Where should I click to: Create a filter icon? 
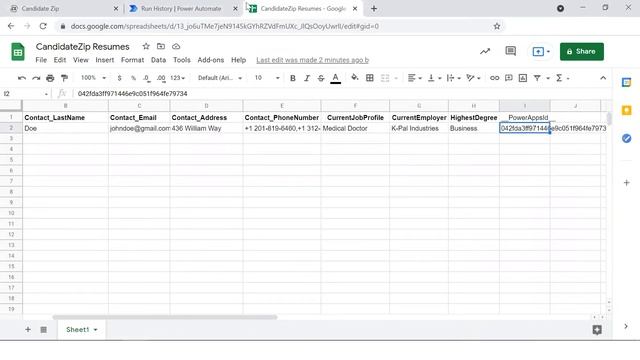(537, 78)
